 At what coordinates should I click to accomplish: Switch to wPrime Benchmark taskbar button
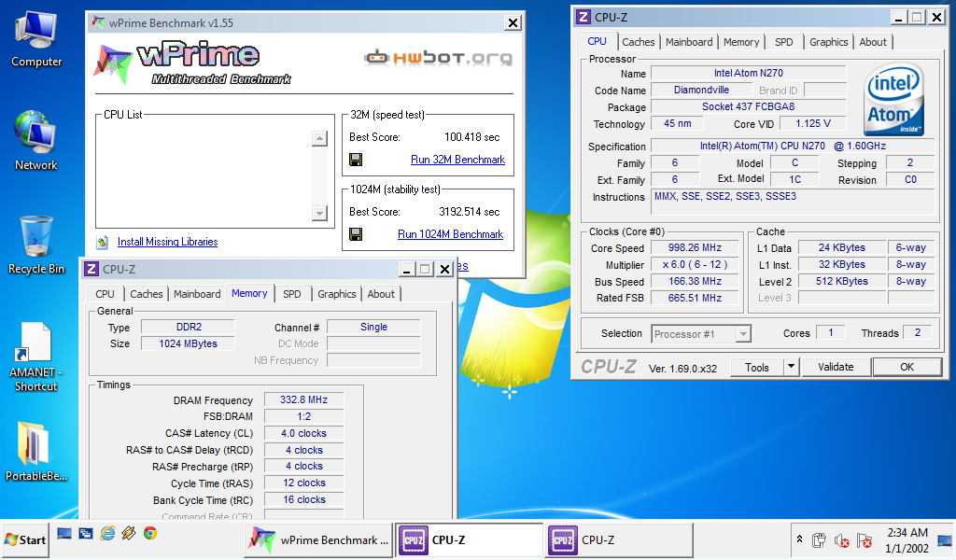(x=318, y=539)
